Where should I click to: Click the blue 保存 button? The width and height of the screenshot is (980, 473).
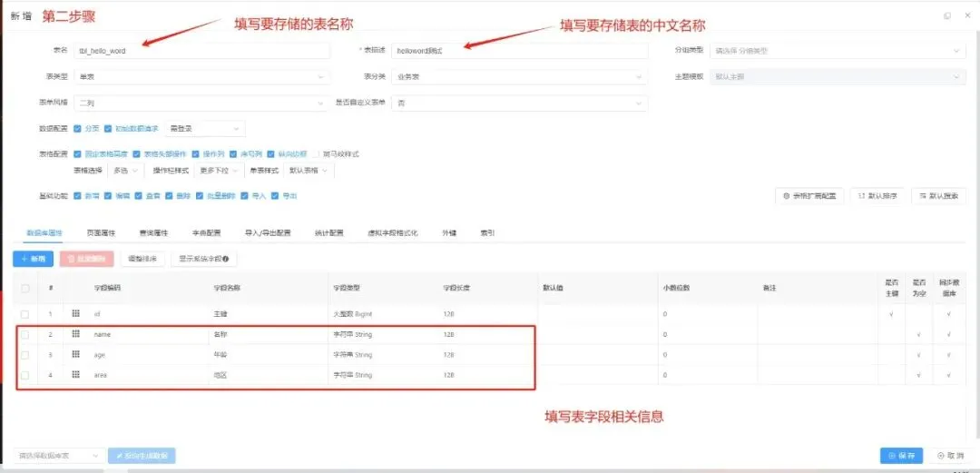click(901, 456)
